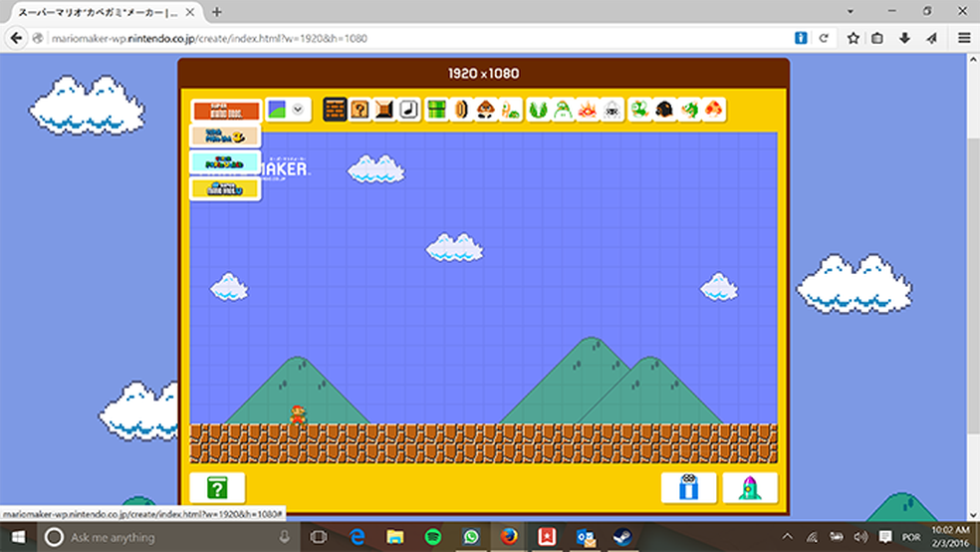Open the green question mark help button
The image size is (980, 552).
[x=217, y=487]
